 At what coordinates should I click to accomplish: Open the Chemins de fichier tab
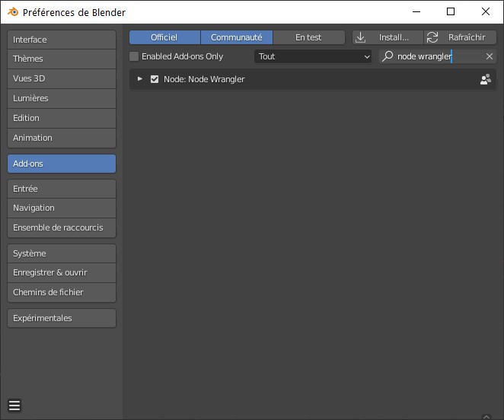coord(62,292)
